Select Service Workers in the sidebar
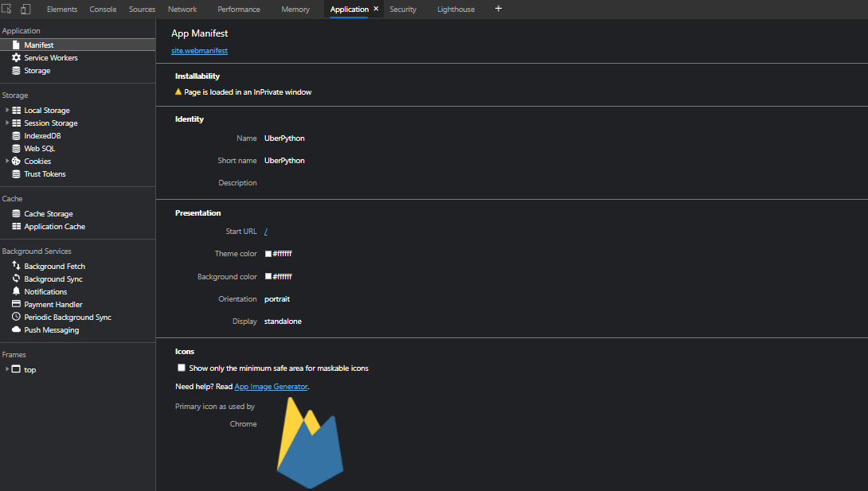868x491 pixels. [53, 57]
